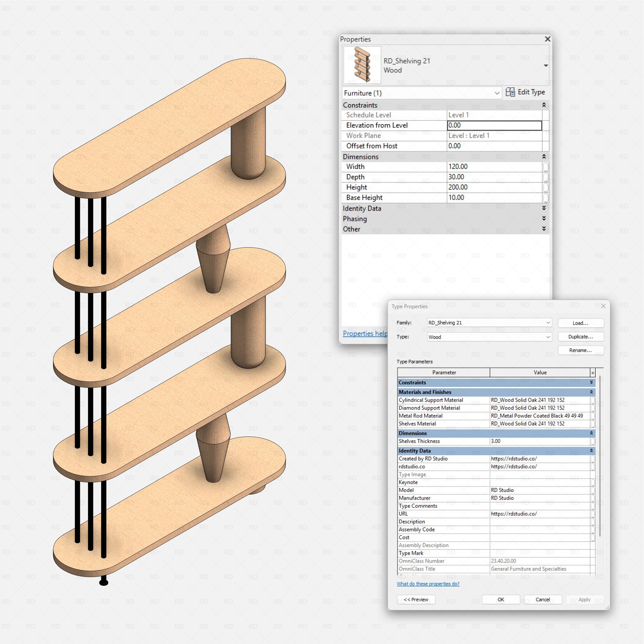Open the Properties help link

(x=365, y=334)
